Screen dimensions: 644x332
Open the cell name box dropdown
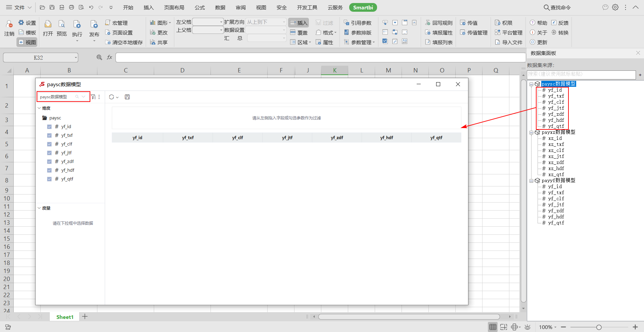pos(76,58)
